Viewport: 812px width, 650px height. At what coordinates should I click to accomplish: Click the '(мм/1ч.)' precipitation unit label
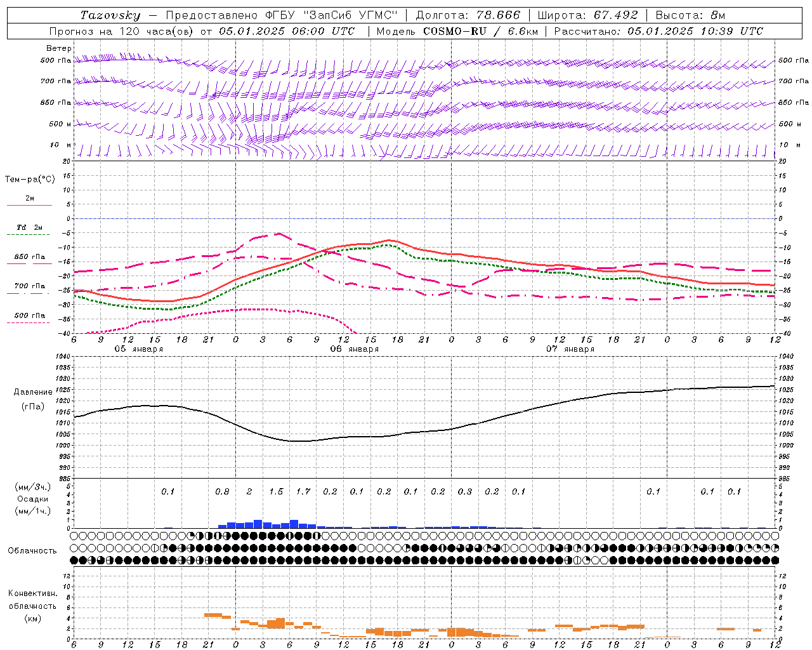coord(32,511)
